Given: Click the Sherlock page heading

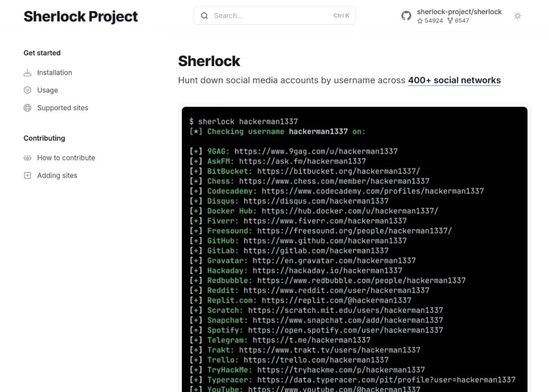Looking at the screenshot, I should (x=209, y=61).
